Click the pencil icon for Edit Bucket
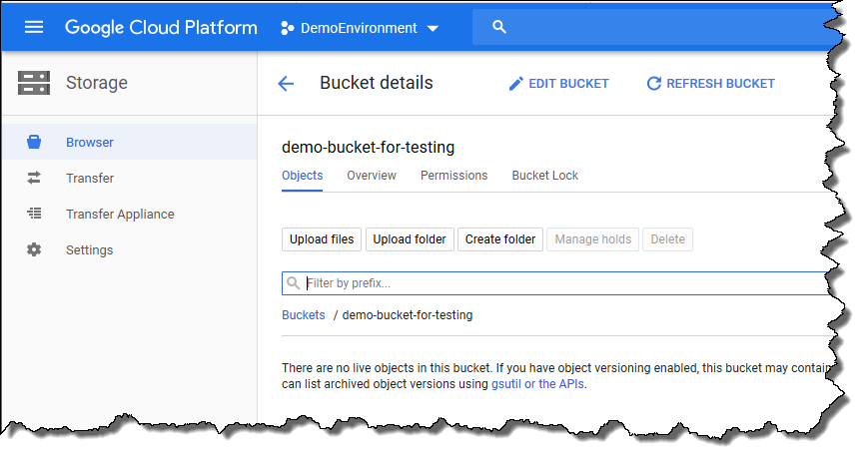The image size is (868, 459). click(515, 84)
